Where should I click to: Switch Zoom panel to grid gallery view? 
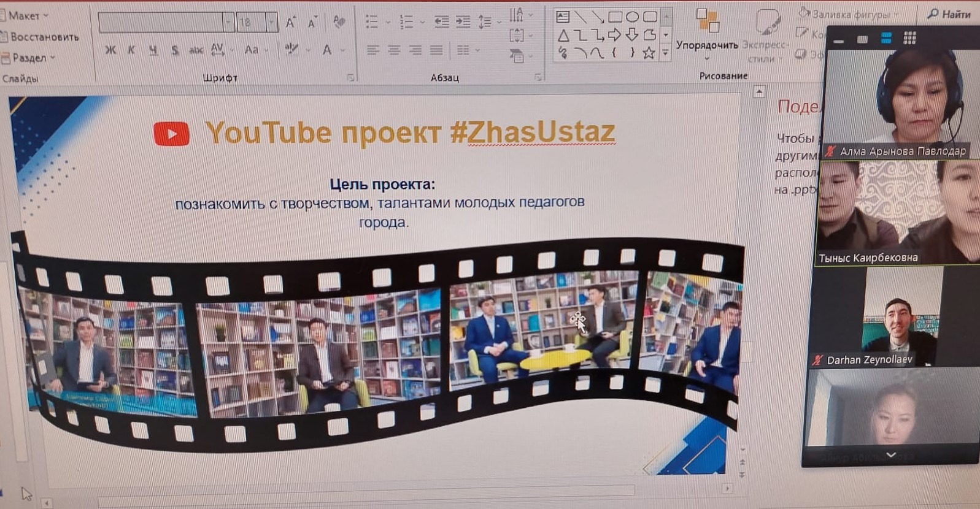910,39
